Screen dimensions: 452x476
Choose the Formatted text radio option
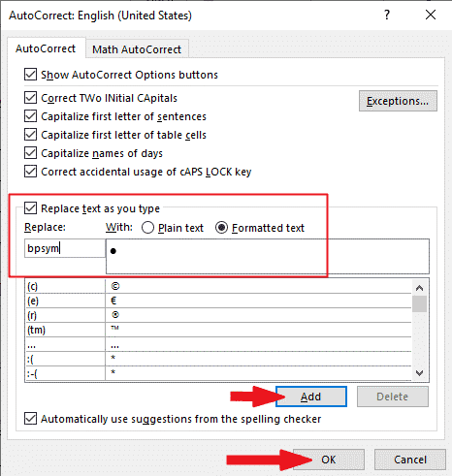coord(221,228)
